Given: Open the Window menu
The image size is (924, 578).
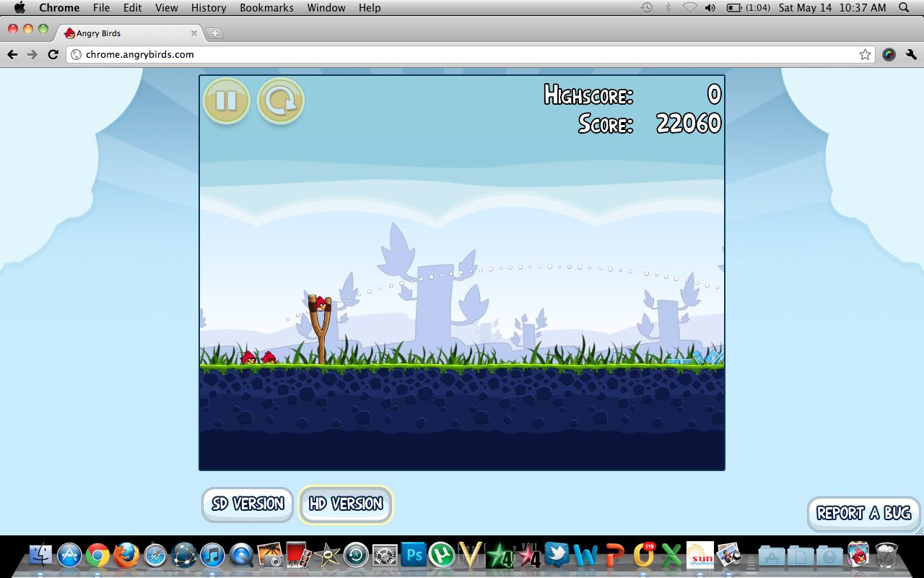Looking at the screenshot, I should [326, 8].
